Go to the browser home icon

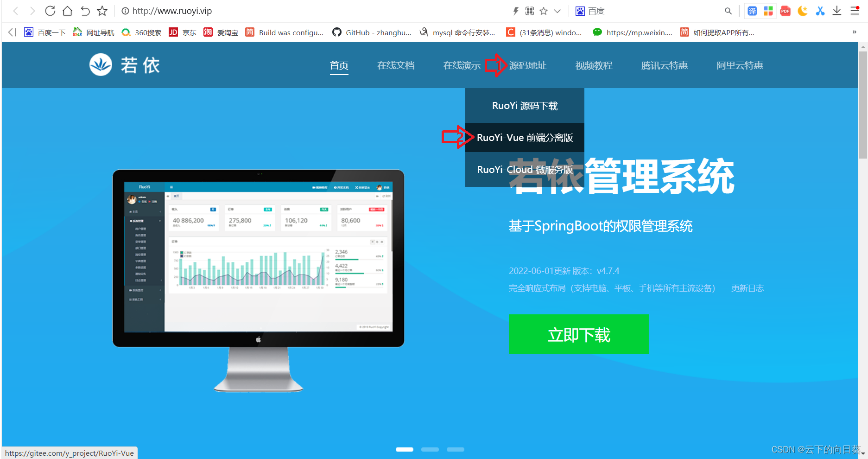(x=68, y=11)
